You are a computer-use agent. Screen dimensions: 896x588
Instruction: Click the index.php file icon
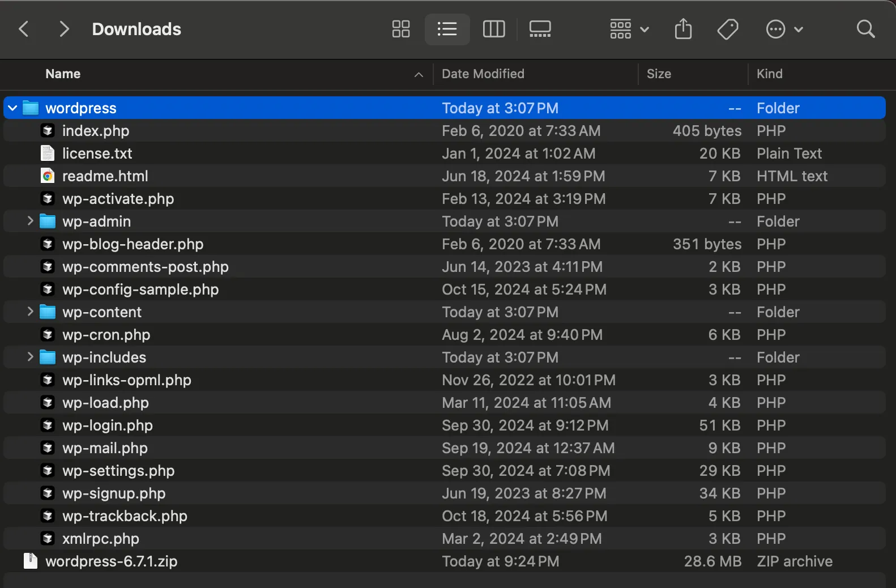coord(48,130)
